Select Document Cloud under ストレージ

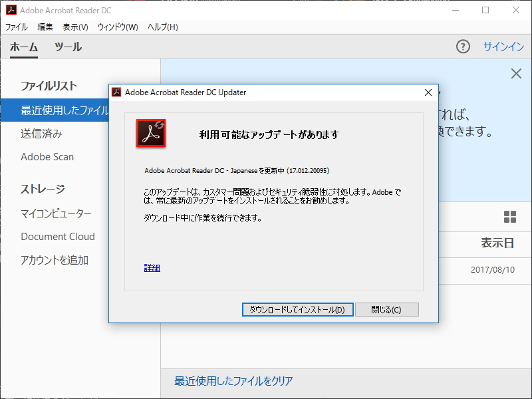[x=58, y=236]
